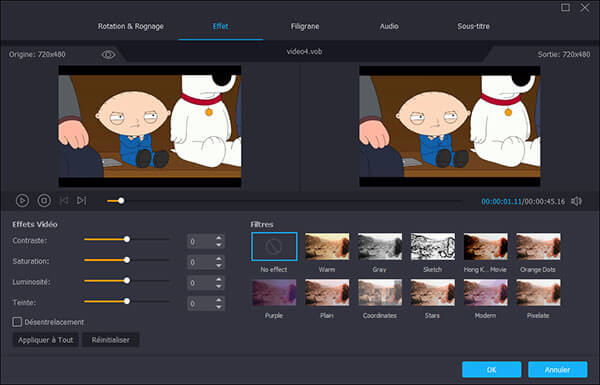Go to the Audio tab
This screenshot has height=385, width=600.
click(389, 26)
